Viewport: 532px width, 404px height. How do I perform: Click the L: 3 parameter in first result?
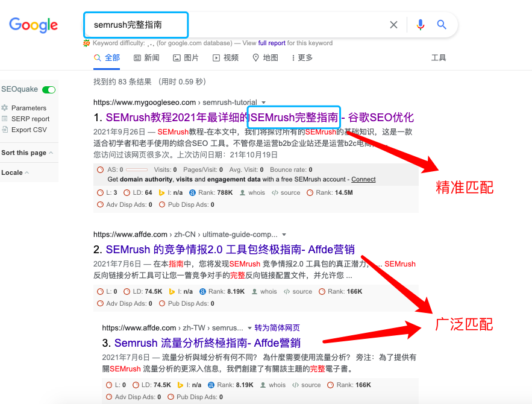pos(107,192)
